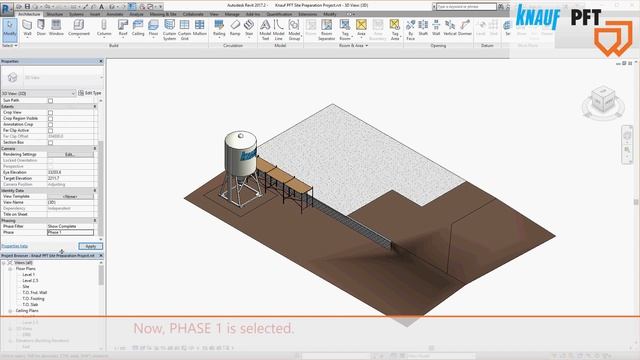The height and width of the screenshot is (360, 640).
Task: Choose the By Face opening tool
Action: click(x=411, y=29)
